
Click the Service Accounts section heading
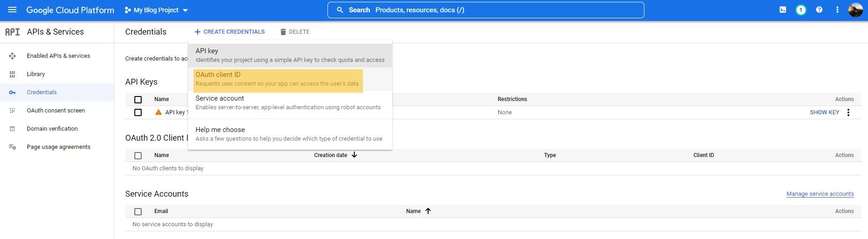157,194
